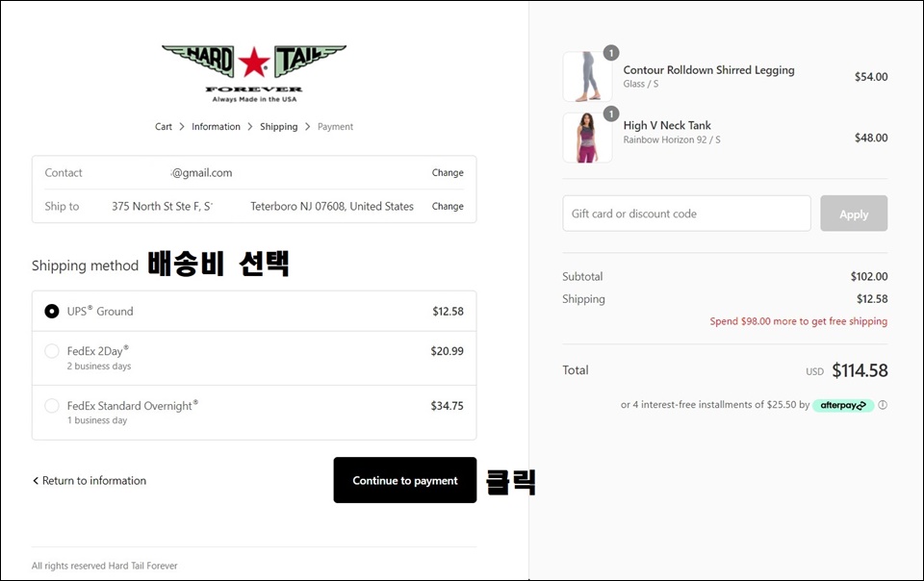Open the Payment breadcrumb step
Screen dimensions: 924x581
(335, 127)
